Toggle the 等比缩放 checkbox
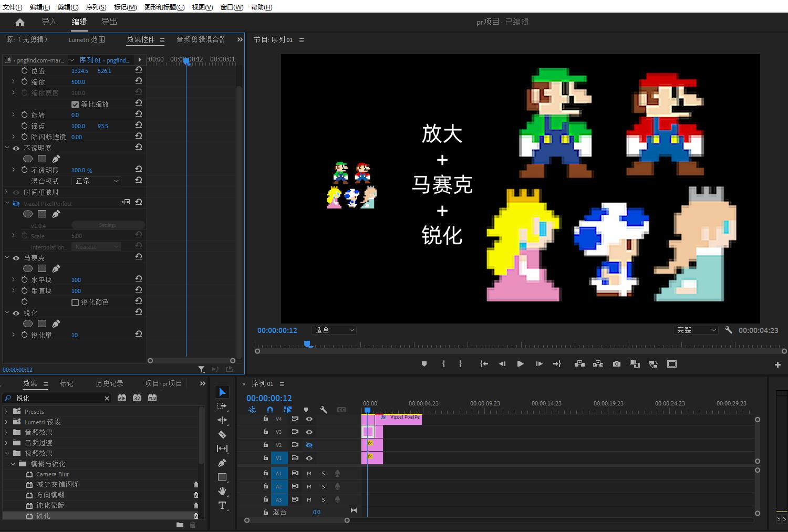 point(75,104)
